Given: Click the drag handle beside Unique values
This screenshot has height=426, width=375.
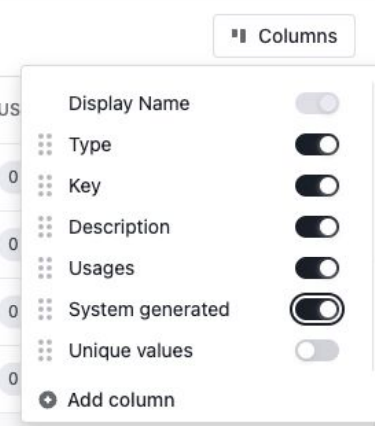Looking at the screenshot, I should 45,350.
